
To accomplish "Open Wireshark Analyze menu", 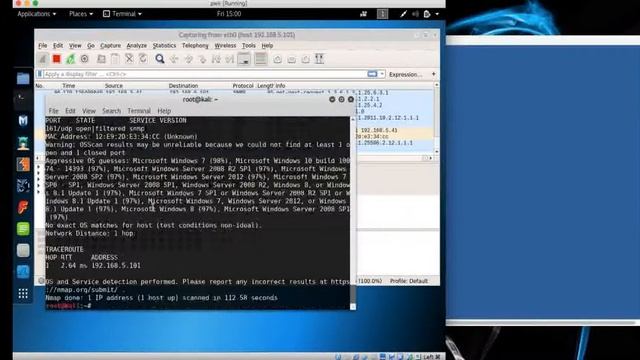I will (x=136, y=46).
